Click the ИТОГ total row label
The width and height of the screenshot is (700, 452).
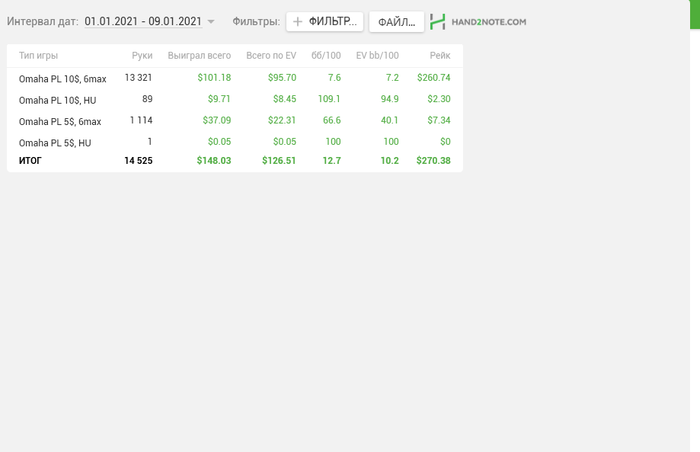[x=30, y=161]
